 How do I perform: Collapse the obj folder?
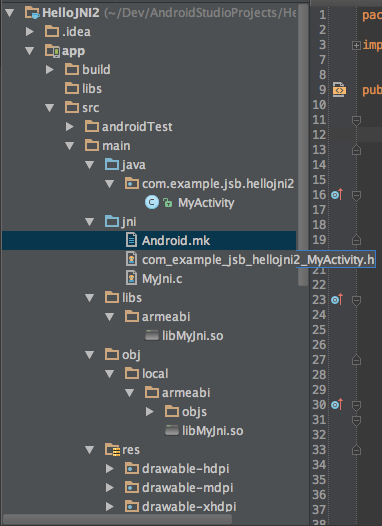(x=90, y=355)
